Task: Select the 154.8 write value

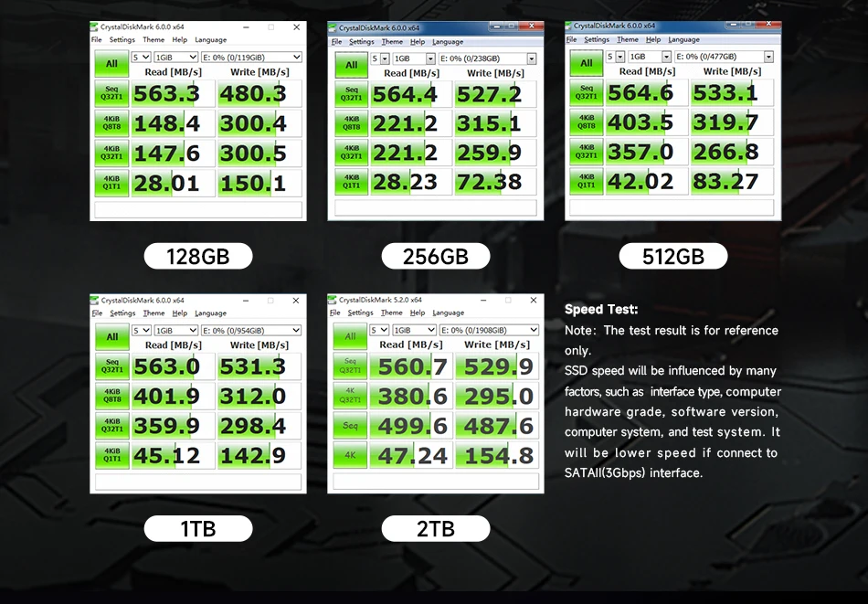Action: (497, 455)
